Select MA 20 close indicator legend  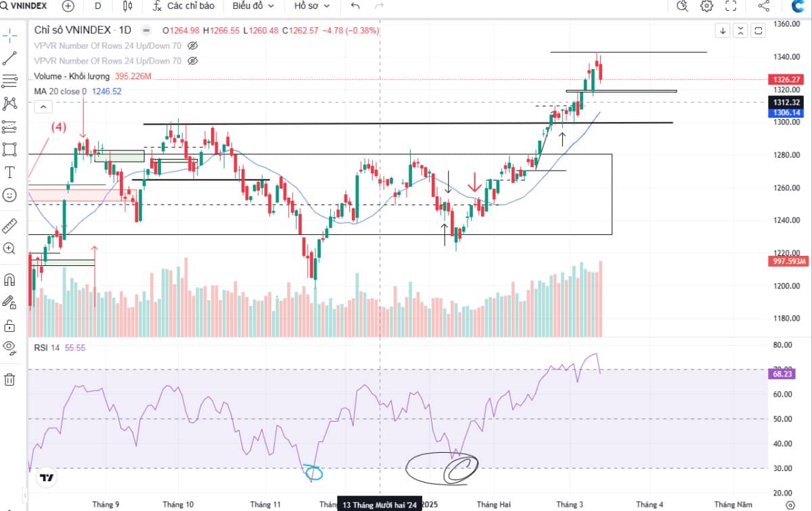(60, 91)
